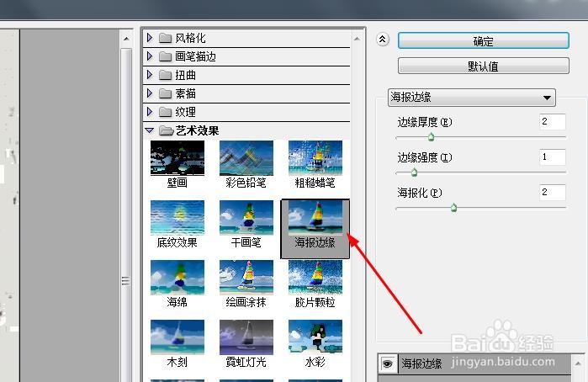The height and width of the screenshot is (382, 588).
Task: Open the 海报边缘 filter dropdown
Action: 472,98
